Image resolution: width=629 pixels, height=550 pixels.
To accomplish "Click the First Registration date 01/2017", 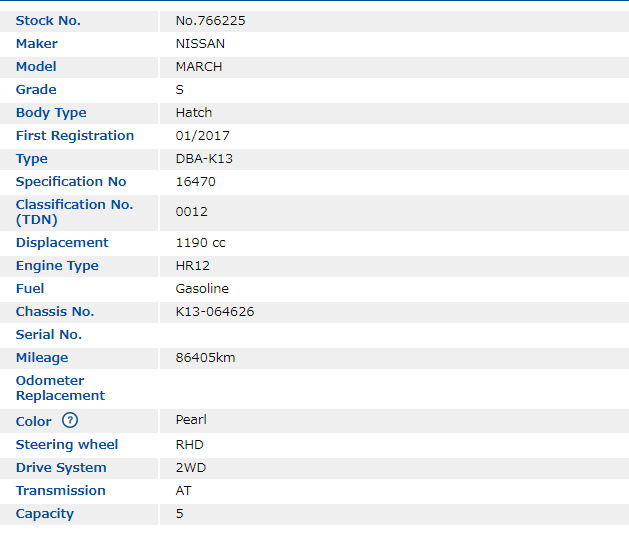I will point(203,136).
